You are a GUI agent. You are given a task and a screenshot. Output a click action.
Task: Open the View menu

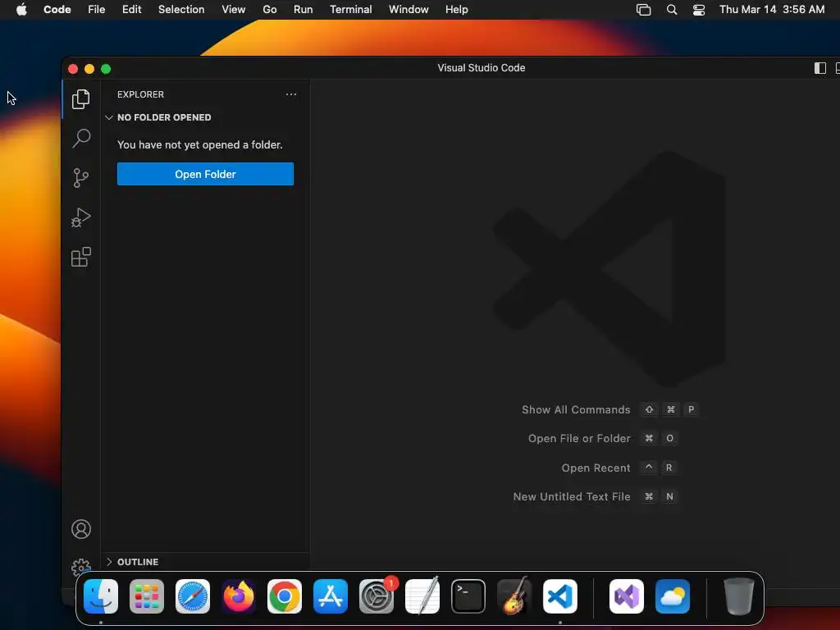click(x=233, y=10)
